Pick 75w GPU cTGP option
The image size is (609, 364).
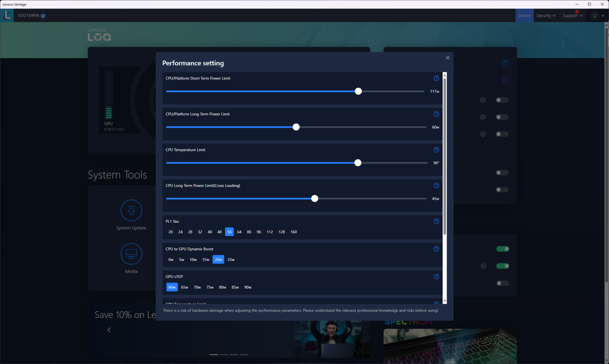coord(210,287)
